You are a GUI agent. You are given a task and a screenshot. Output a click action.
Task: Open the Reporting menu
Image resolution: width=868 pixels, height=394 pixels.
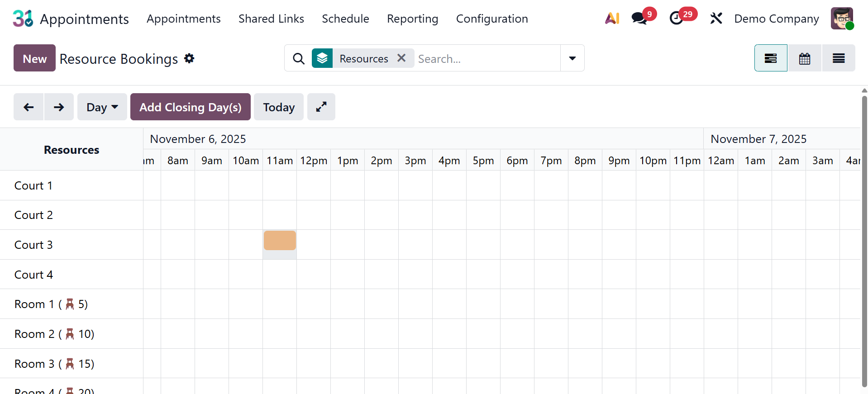click(412, 19)
